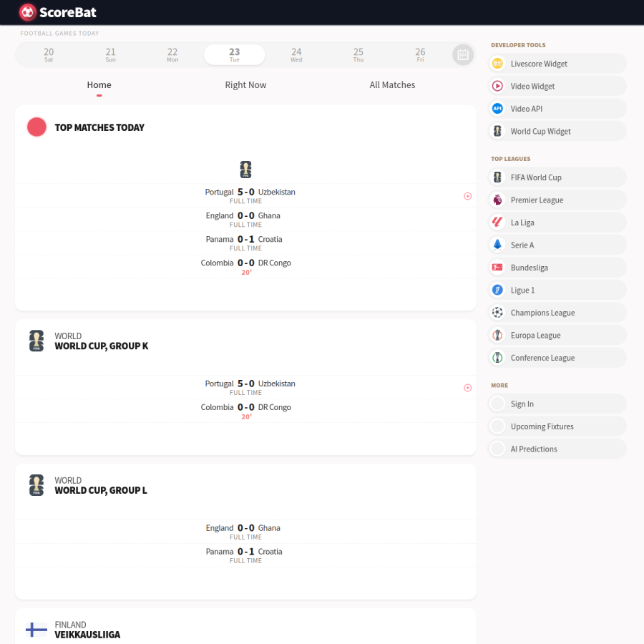This screenshot has width=644, height=644.
Task: Click the Premier League lion icon
Action: click(497, 200)
